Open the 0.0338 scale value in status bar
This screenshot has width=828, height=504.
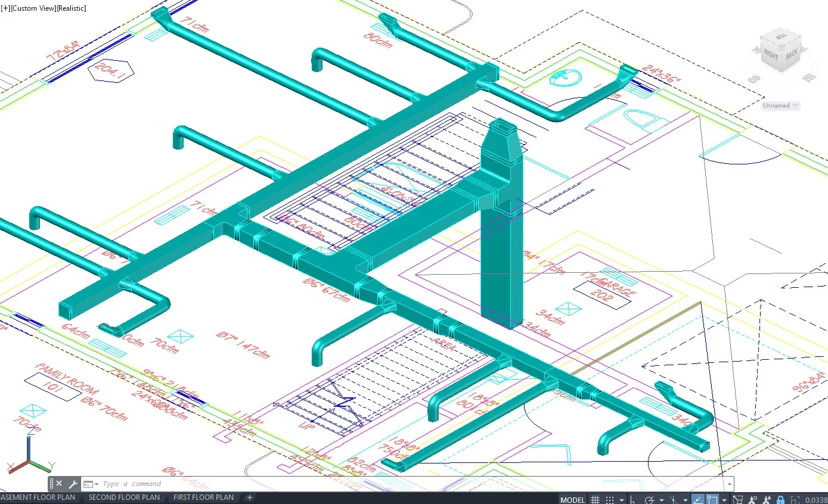[x=816, y=500]
